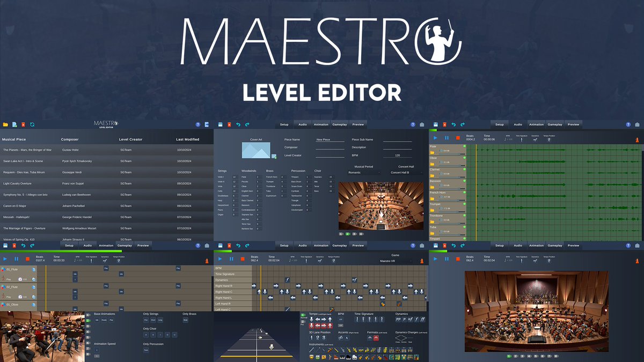Sort the list by Last Modified column
The width and height of the screenshot is (644, 362).
pyautogui.click(x=187, y=139)
